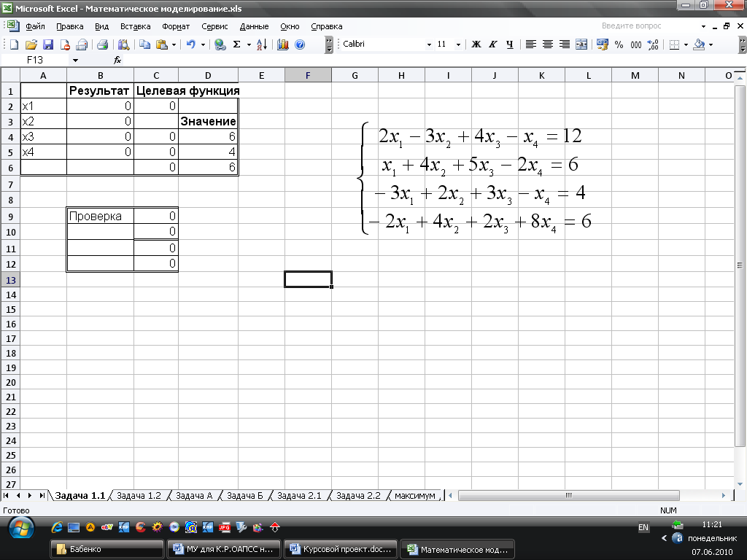
Task: Open Print Preview with the magnifier icon
Action: tap(123, 44)
